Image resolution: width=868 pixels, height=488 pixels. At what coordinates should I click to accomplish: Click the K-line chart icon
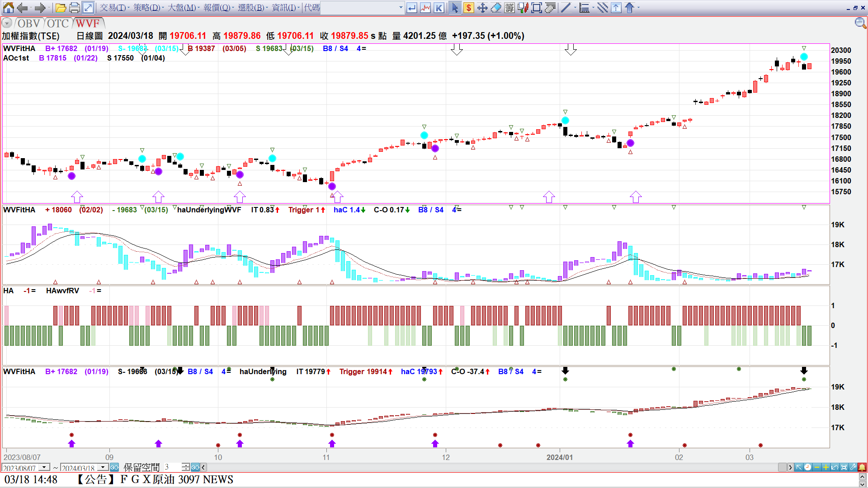pos(439,8)
